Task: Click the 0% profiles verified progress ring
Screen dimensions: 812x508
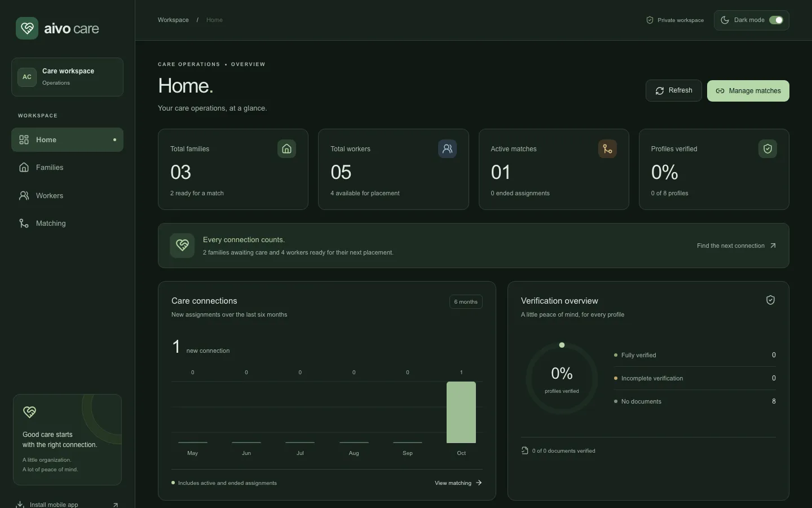Action: [562, 379]
